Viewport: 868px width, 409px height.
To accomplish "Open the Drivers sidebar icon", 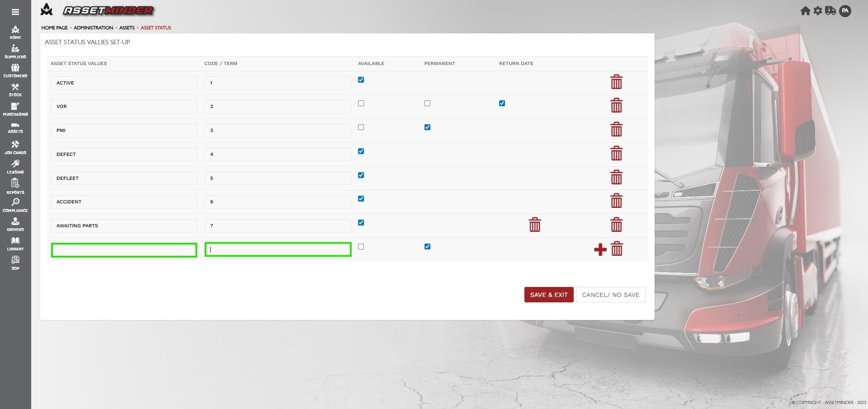I will (15, 224).
